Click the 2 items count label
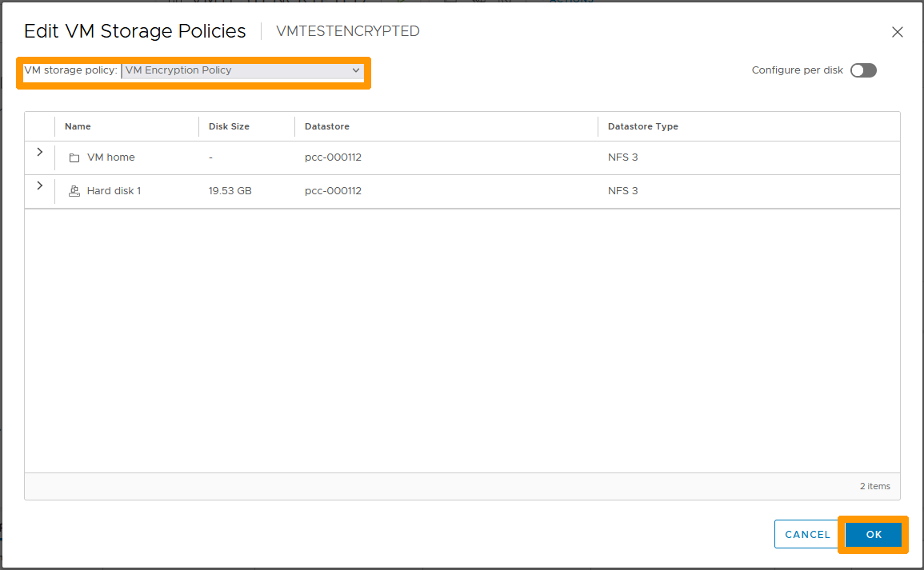The image size is (924, 570). pyautogui.click(x=875, y=486)
